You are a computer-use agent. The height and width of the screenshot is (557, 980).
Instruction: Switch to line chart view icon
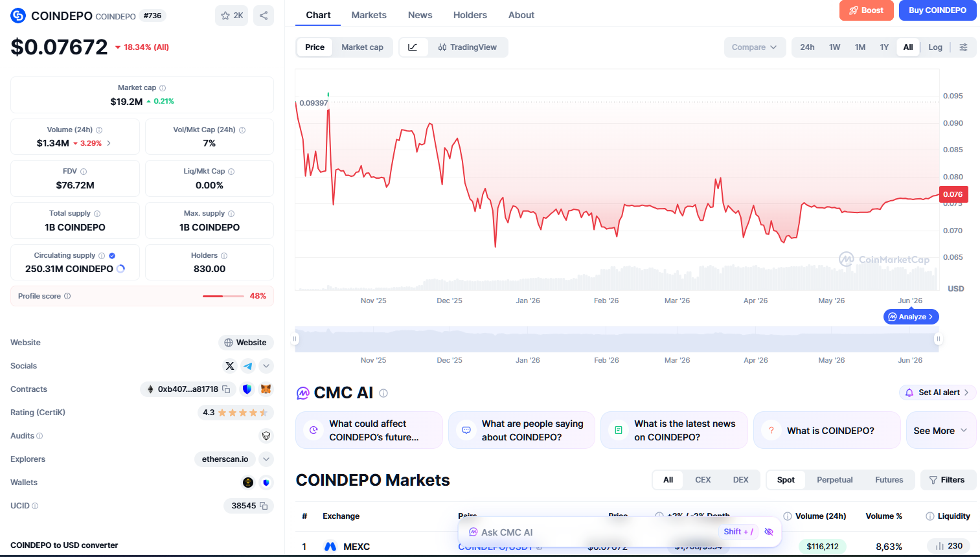[413, 47]
